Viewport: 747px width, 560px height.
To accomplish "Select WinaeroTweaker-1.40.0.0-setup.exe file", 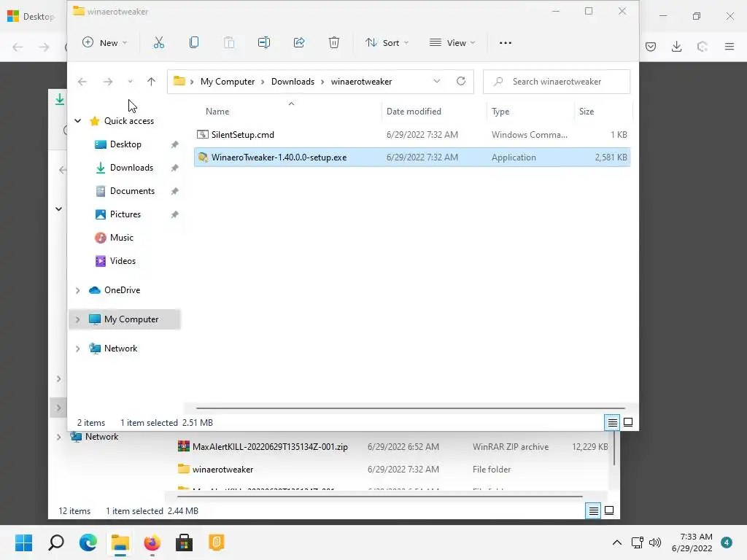I will tap(412, 157).
